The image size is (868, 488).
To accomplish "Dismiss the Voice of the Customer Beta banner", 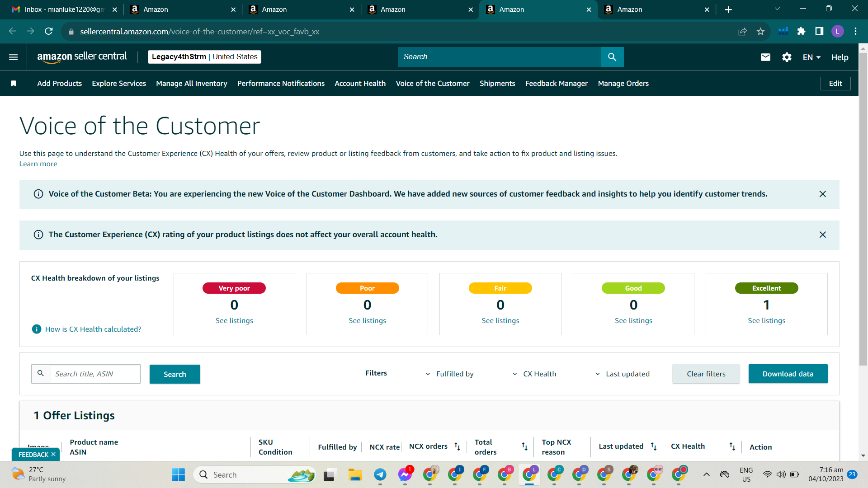I will 823,194.
